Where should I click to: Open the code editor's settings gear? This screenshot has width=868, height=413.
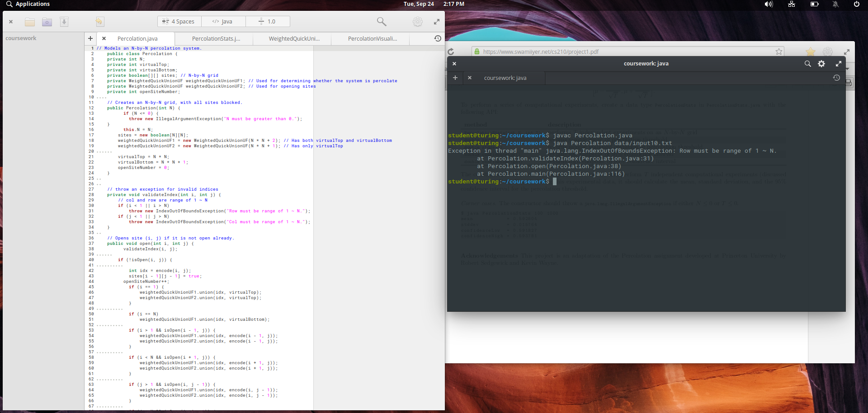click(x=417, y=21)
